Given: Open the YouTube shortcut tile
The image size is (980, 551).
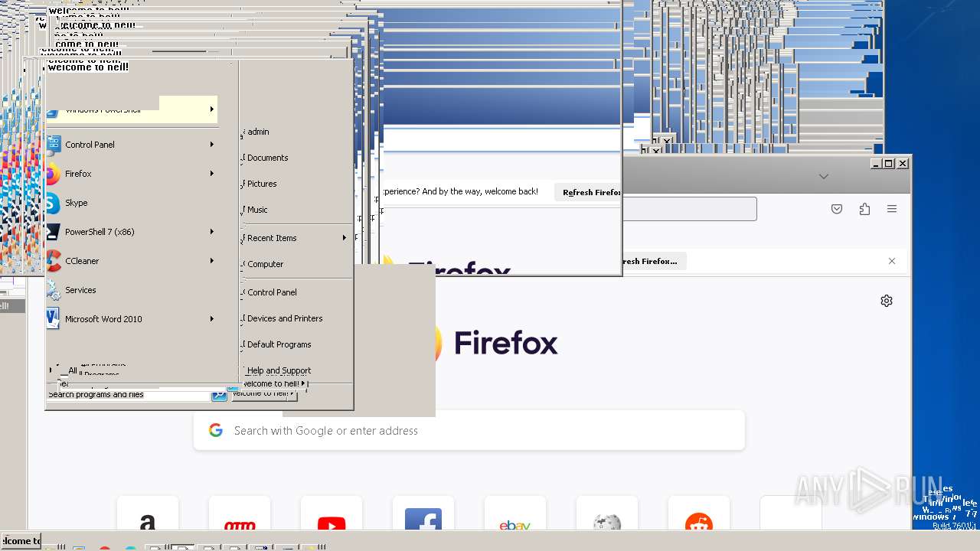Looking at the screenshot, I should click(332, 513).
